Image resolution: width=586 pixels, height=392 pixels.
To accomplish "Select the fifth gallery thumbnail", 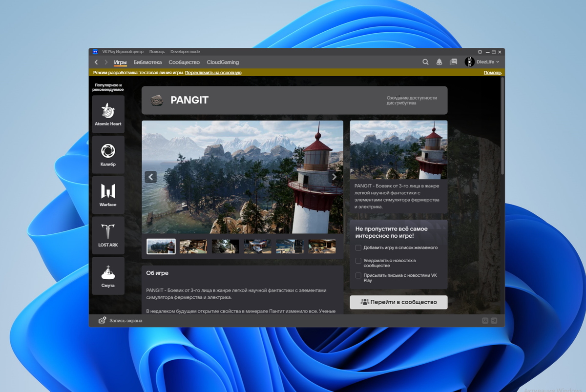I will pyautogui.click(x=290, y=247).
